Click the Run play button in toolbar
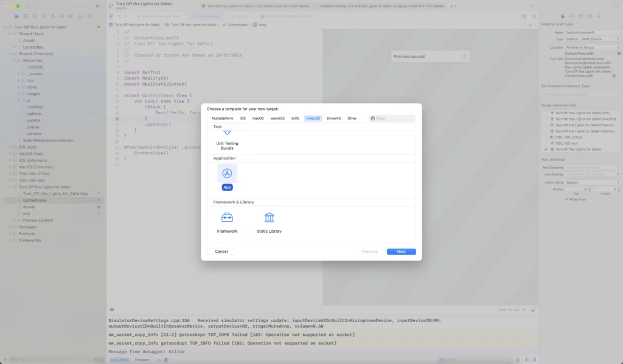The width and height of the screenshot is (623, 364). pos(98,6)
